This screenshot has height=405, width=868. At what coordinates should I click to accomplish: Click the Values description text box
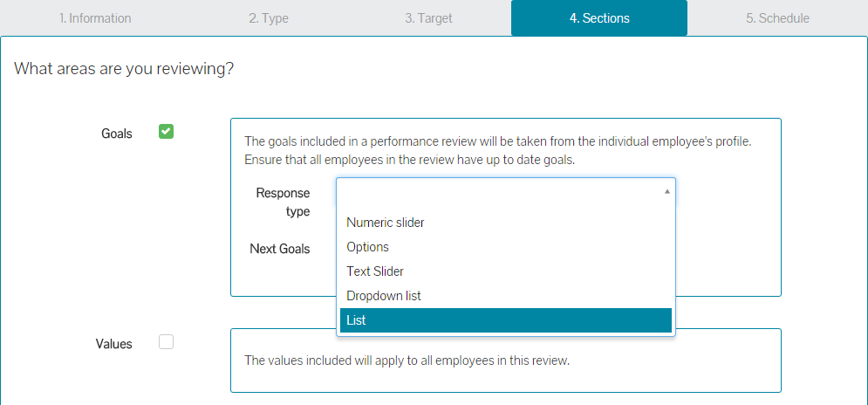505,360
